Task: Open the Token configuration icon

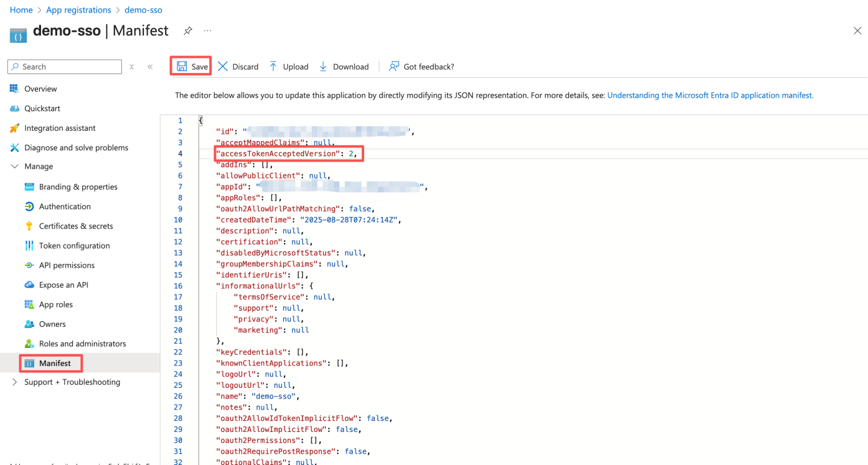Action: (x=29, y=245)
